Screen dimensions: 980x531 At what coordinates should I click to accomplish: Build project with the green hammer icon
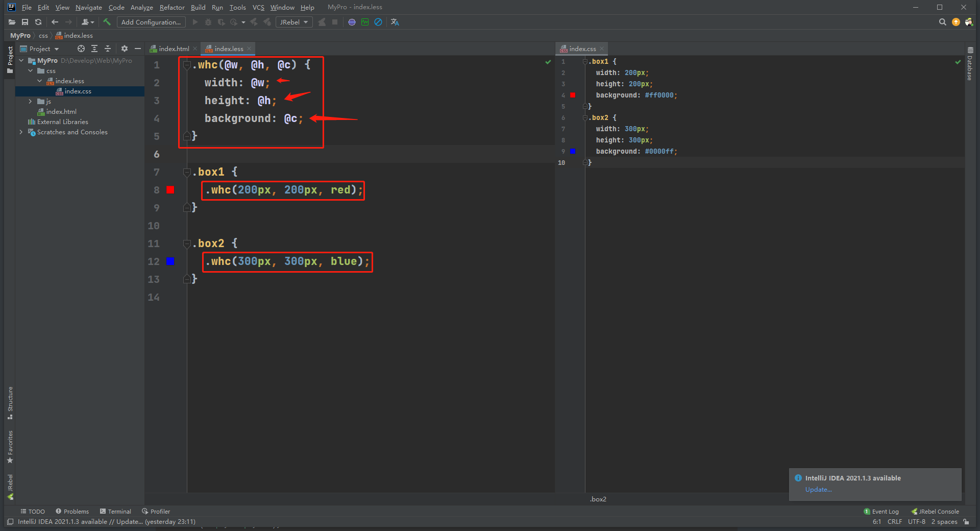107,22
